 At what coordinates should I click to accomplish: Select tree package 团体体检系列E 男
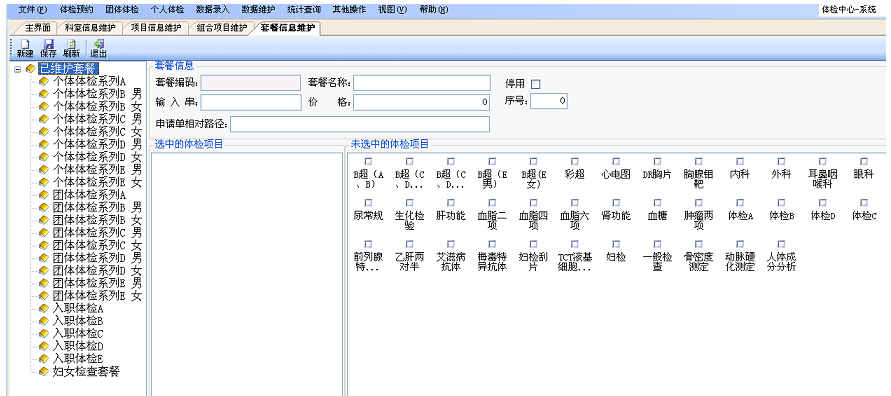97,283
